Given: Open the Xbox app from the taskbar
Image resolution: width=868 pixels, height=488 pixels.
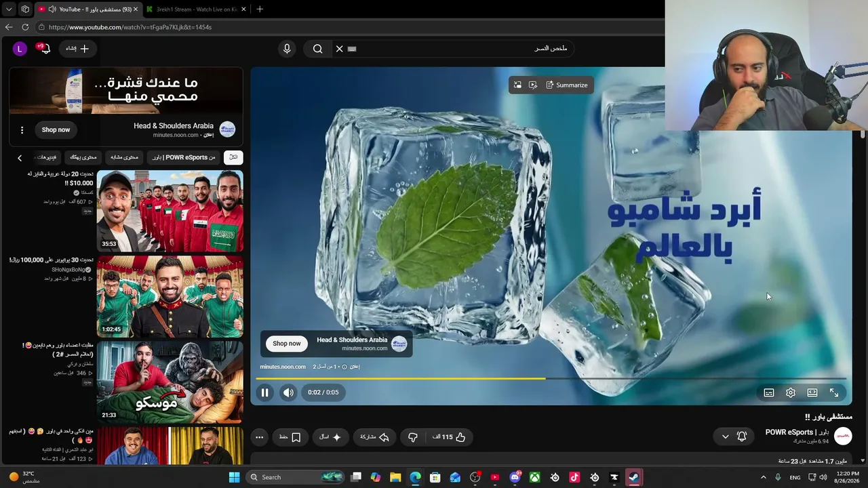Looking at the screenshot, I should point(534,477).
